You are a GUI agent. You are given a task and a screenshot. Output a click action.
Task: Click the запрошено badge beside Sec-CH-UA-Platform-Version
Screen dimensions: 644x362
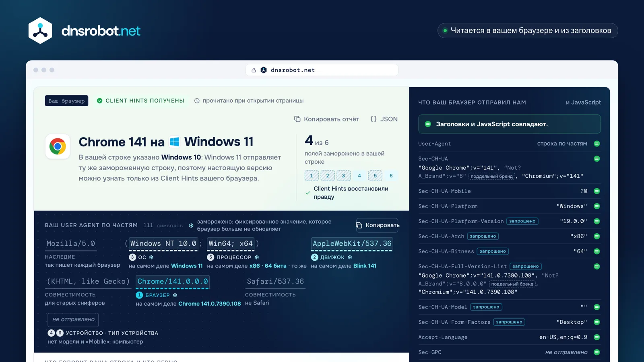tap(522, 221)
